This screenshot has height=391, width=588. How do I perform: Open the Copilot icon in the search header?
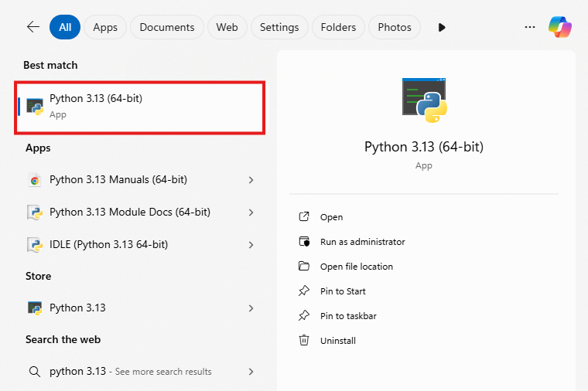coord(560,27)
